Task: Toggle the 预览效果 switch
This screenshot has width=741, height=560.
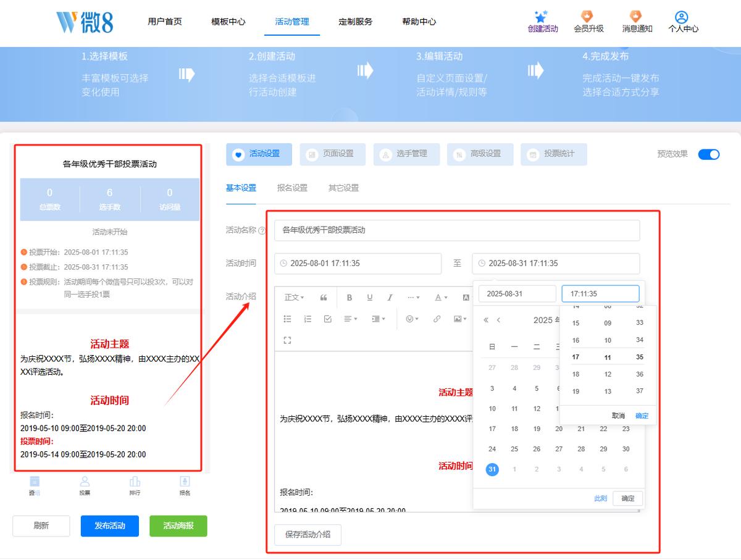Action: (709, 154)
